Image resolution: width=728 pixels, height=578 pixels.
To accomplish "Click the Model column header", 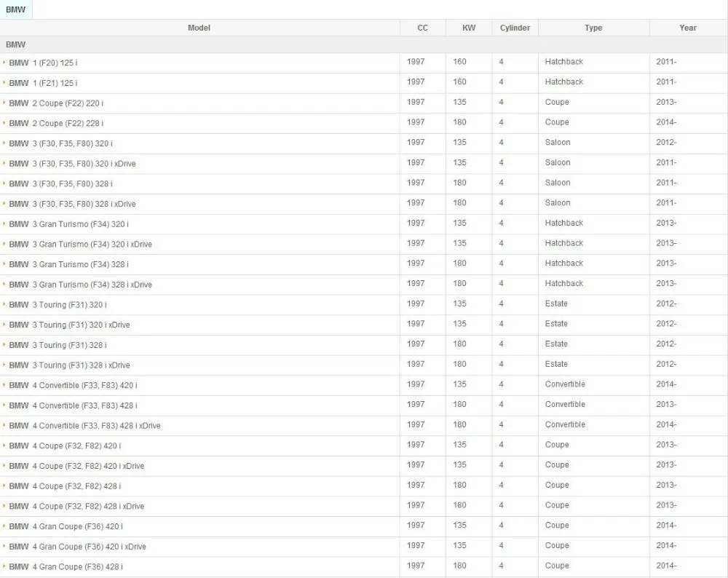I will [x=199, y=28].
